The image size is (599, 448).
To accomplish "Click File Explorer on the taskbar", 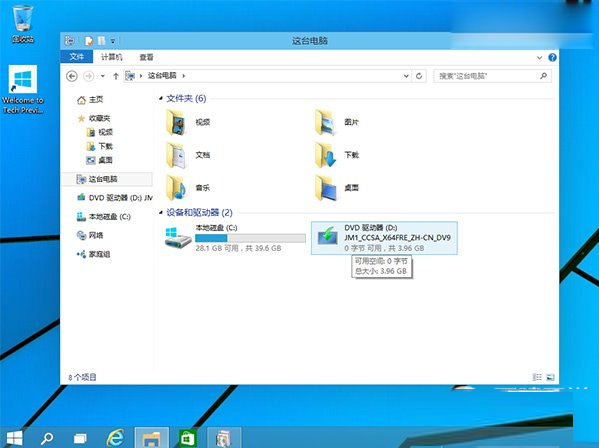I will [x=152, y=438].
